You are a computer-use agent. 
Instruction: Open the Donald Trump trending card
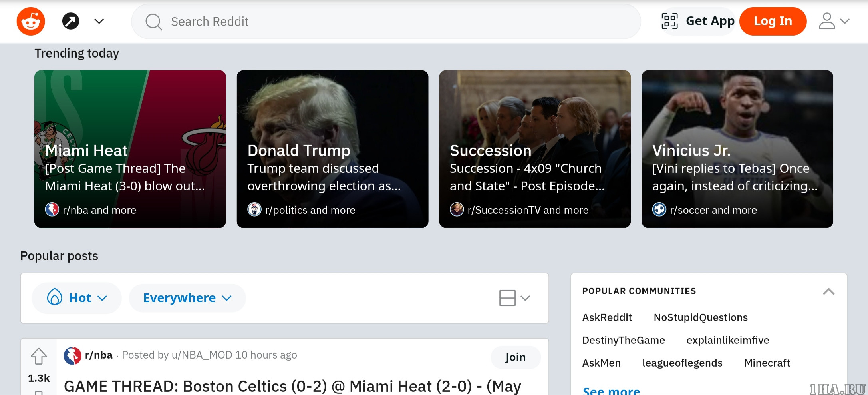(x=332, y=149)
